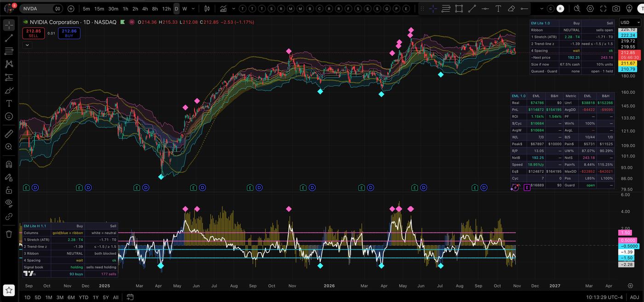This screenshot has height=302, width=644.
Task: Click the circled P template button
Action: (x=397, y=9)
